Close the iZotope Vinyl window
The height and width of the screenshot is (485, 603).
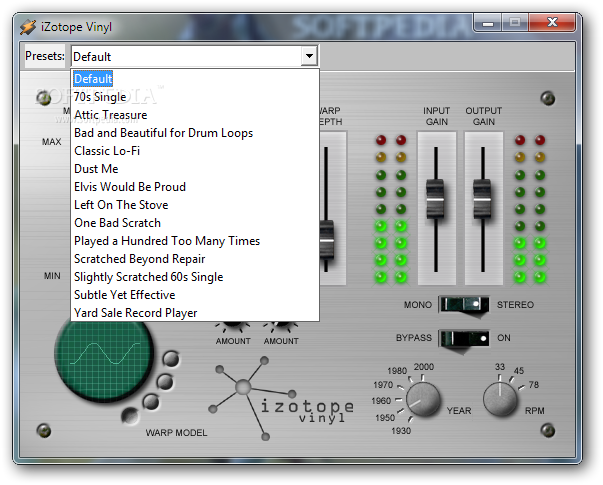tap(552, 23)
